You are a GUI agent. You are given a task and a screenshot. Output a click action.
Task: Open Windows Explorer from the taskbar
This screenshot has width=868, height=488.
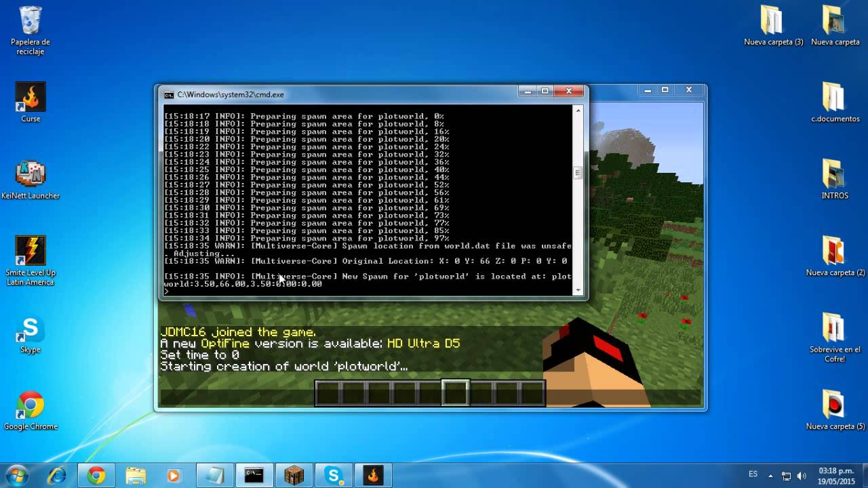pos(135,476)
